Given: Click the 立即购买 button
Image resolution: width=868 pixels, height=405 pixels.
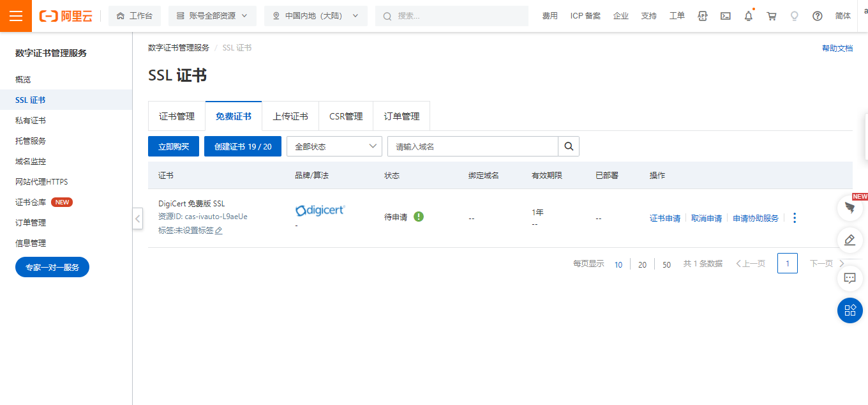Looking at the screenshot, I should point(174,146).
